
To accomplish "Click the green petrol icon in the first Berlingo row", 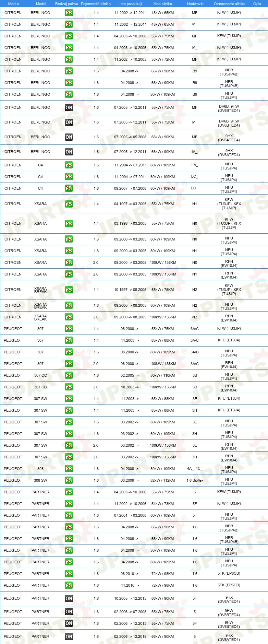I will click(69, 13).
